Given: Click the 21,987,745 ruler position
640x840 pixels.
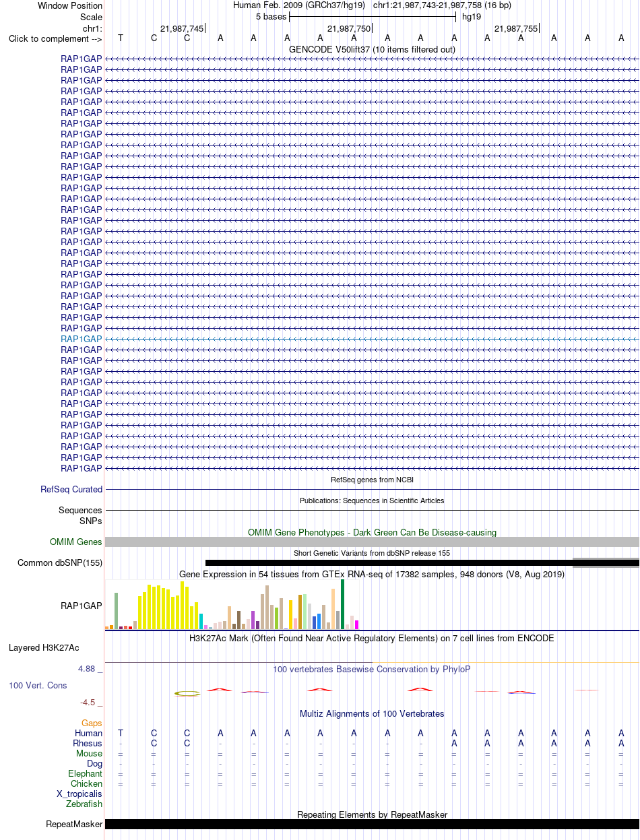Looking at the screenshot, I should (182, 28).
